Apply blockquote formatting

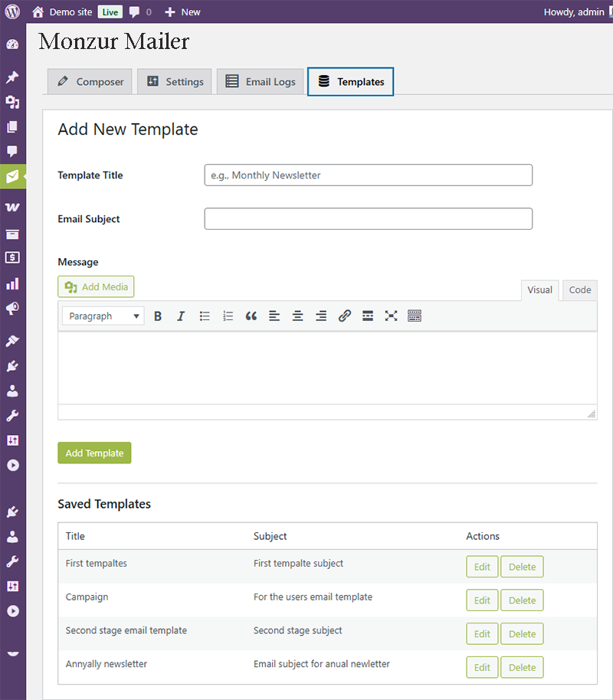pyautogui.click(x=251, y=316)
